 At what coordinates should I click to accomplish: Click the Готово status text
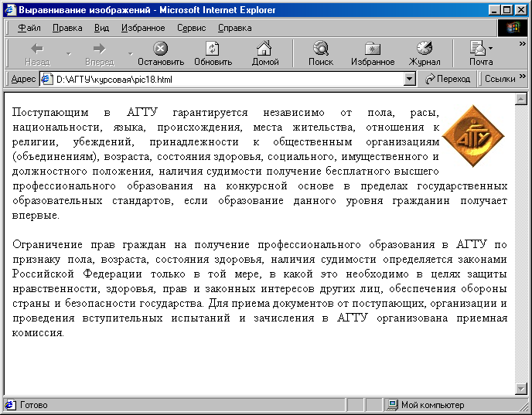pos(33,405)
